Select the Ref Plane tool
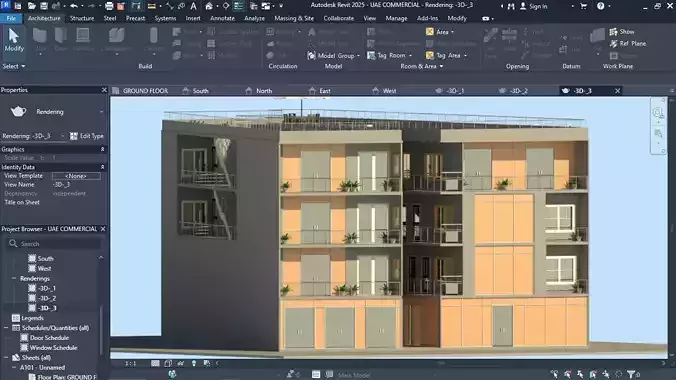 [628, 44]
